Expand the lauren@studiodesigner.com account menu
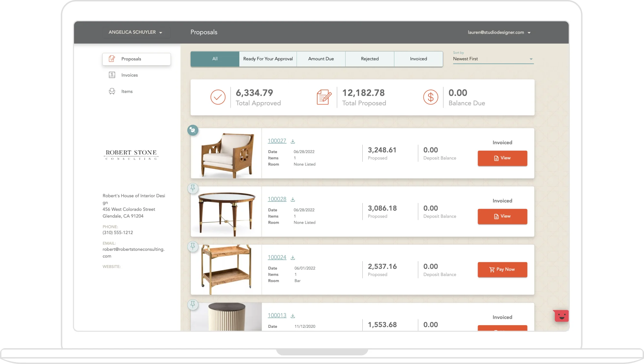644x364 pixels. point(499,32)
